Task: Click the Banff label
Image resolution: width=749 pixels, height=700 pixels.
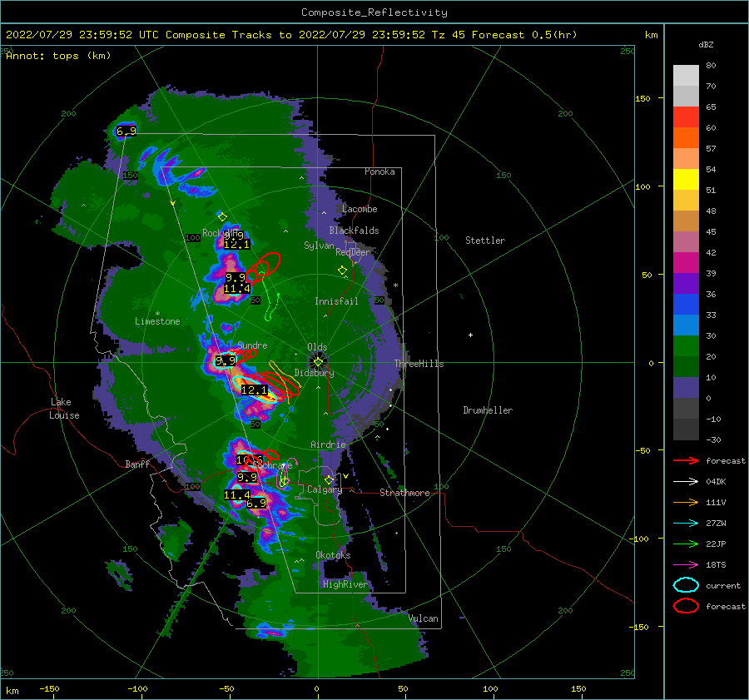Action: (x=137, y=464)
